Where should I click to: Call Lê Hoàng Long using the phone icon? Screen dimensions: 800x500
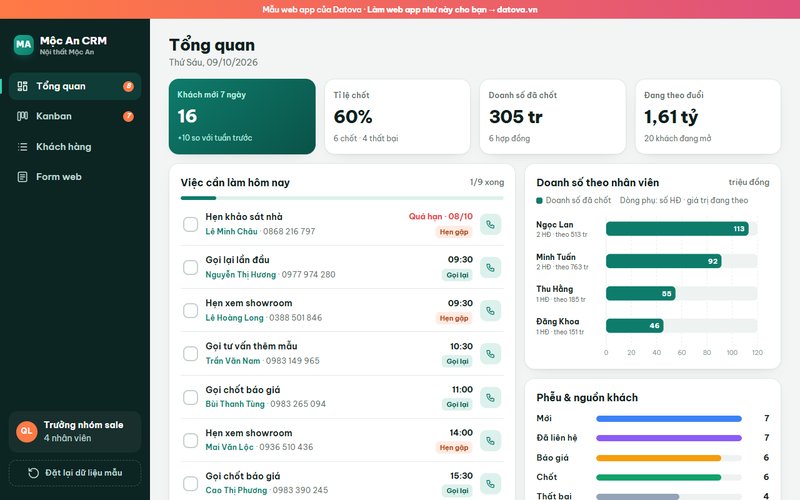490,311
